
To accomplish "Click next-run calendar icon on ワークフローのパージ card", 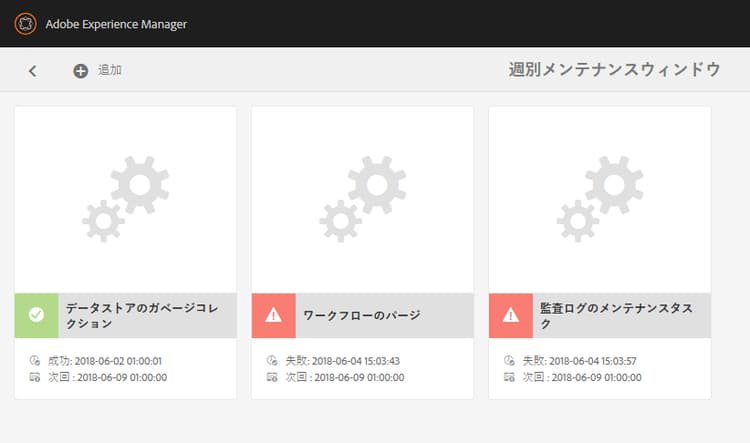I will [x=272, y=377].
